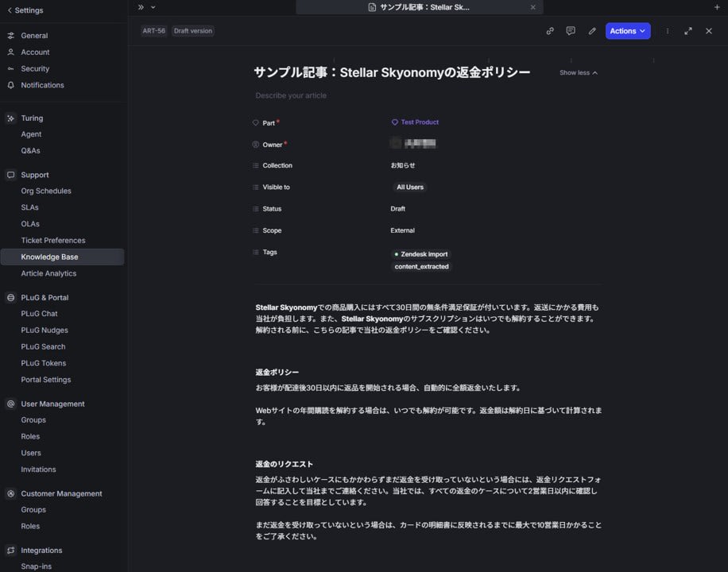The width and height of the screenshot is (728, 572).
Task: Click the pencil edit icon
Action: point(592,31)
